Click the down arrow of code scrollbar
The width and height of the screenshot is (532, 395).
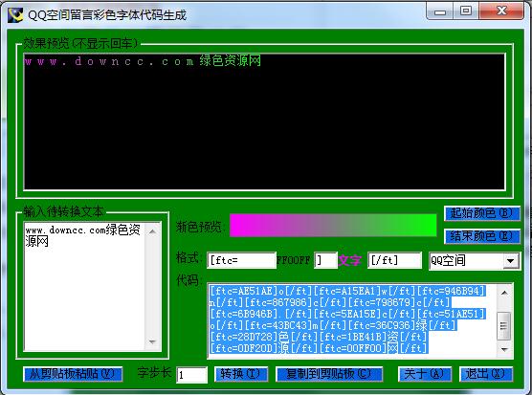tap(504, 349)
